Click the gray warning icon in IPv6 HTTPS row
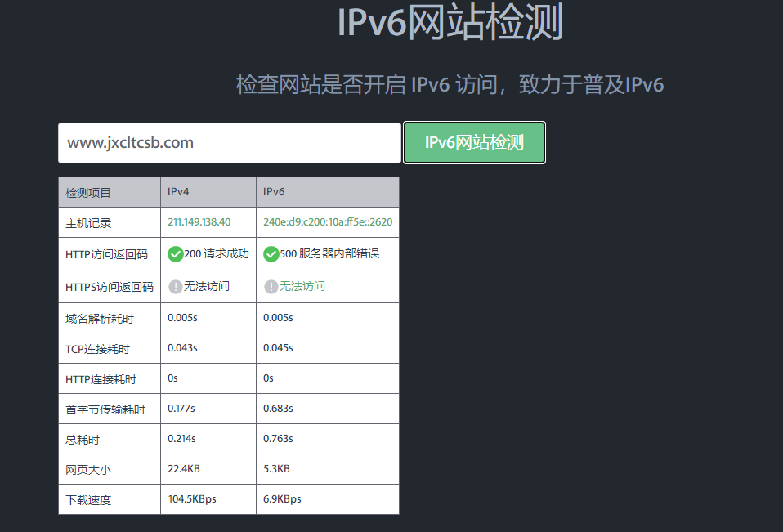Viewport: 783px width, 532px height. (271, 287)
